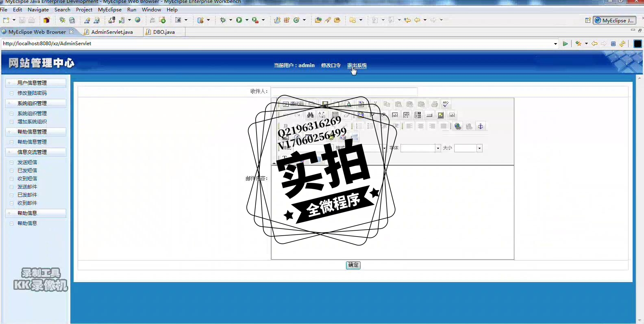Click the editor text field icon
This screenshot has width=644, height=324.
395,115
